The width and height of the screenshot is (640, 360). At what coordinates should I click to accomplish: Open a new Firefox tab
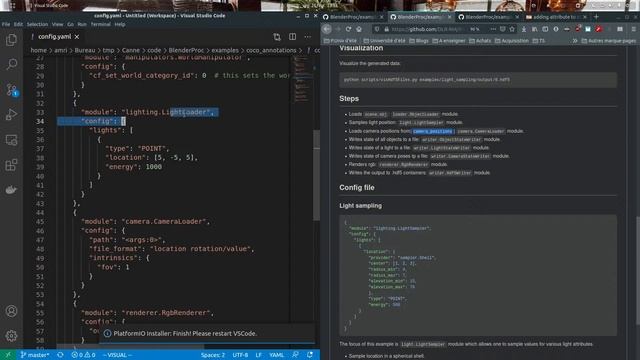(x=596, y=17)
